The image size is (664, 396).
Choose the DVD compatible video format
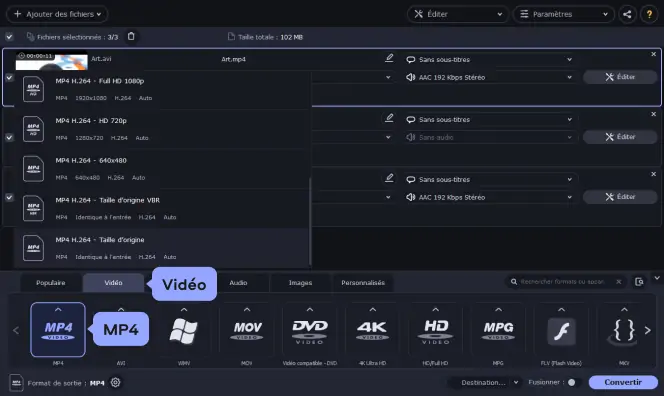[x=310, y=331]
